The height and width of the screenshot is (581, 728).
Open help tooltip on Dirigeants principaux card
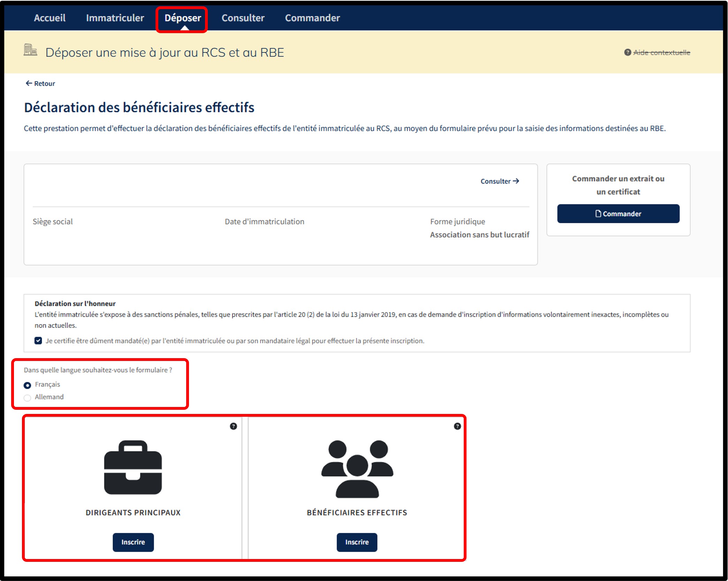pyautogui.click(x=233, y=426)
